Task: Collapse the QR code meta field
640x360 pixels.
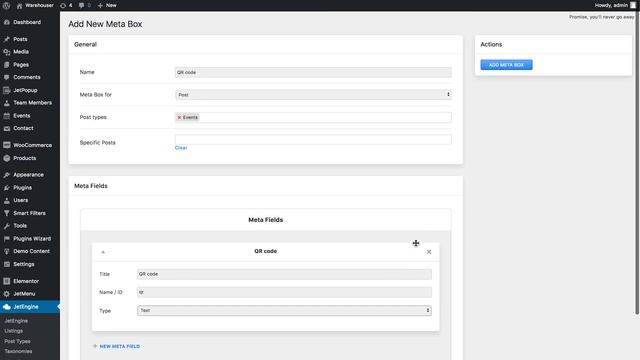Action: click(x=103, y=252)
